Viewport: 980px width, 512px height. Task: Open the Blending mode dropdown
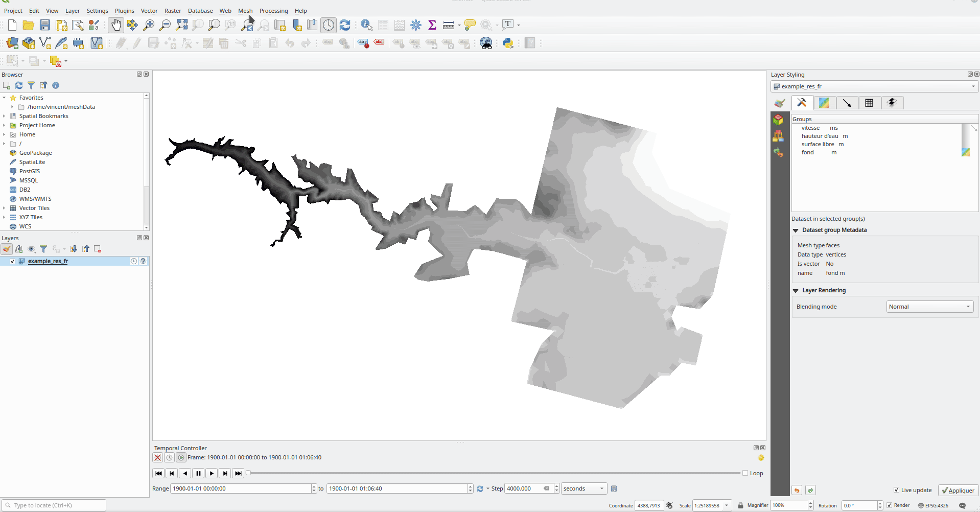(x=929, y=307)
